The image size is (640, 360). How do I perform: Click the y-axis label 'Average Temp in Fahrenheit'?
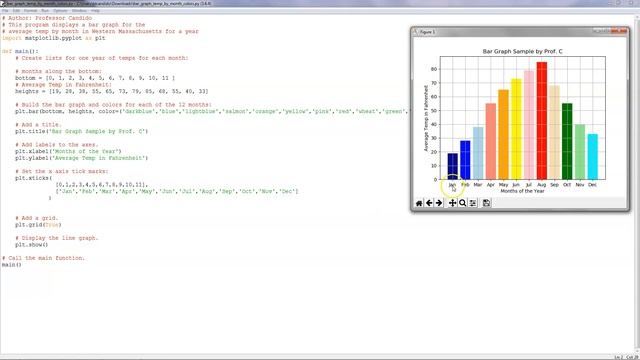tap(426, 118)
